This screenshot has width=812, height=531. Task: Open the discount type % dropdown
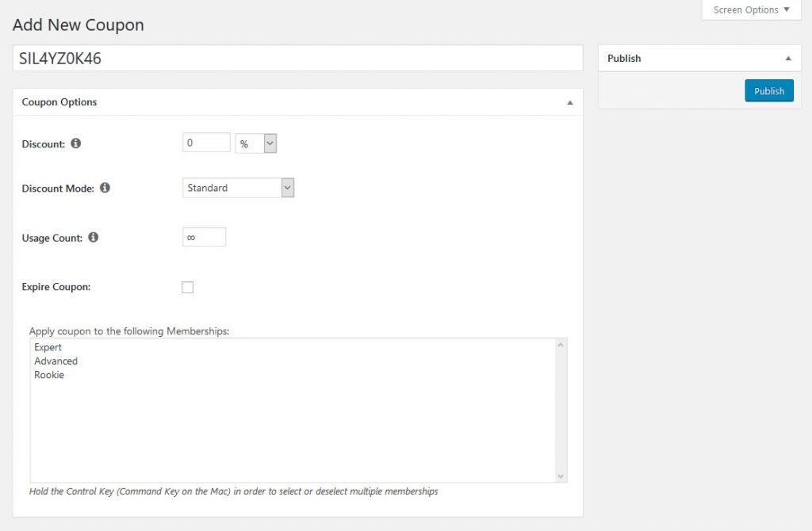point(256,143)
